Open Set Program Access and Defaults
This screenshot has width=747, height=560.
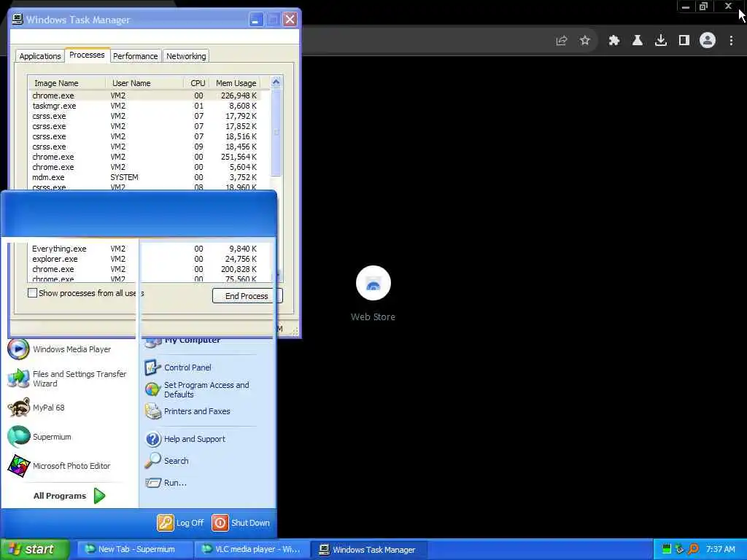coord(197,389)
